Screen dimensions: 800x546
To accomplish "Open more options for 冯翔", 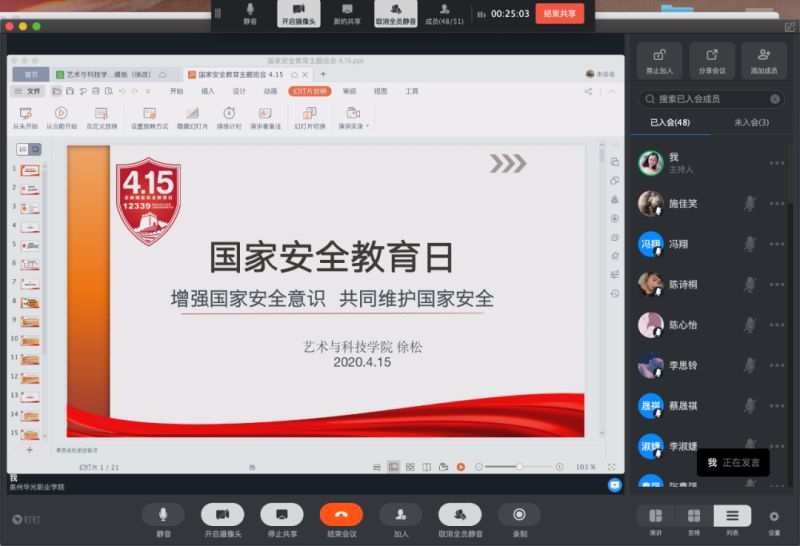I will pos(777,244).
